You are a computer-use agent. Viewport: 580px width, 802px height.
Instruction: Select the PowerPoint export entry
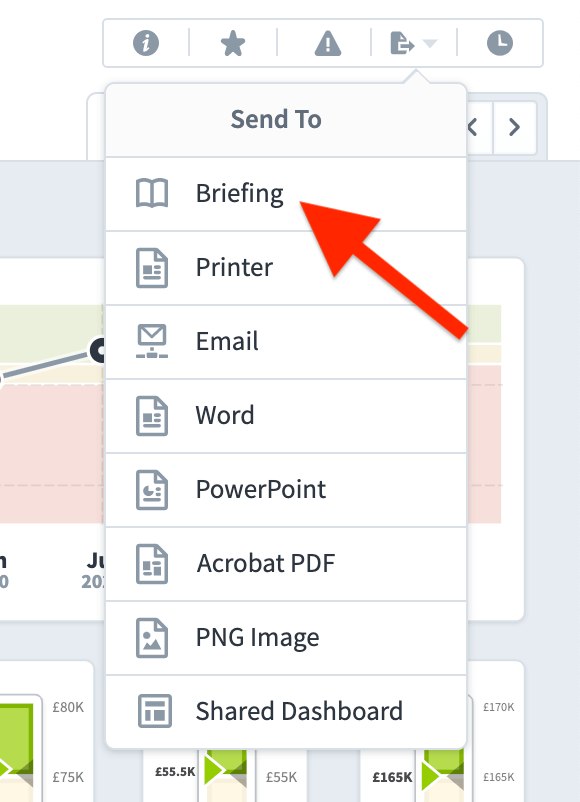click(x=286, y=489)
